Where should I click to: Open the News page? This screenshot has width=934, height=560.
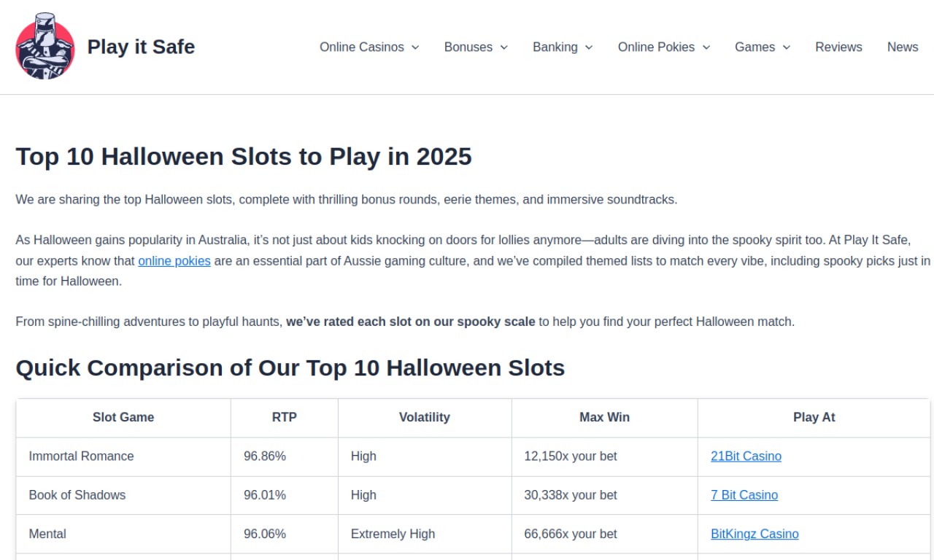tap(903, 47)
